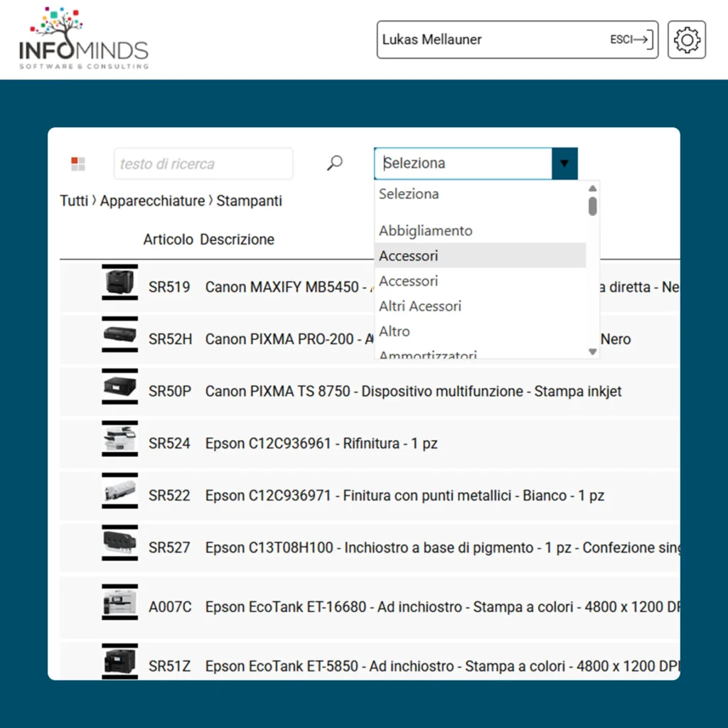Choose Abbigliamento from the dropdown list
This screenshot has width=728, height=728.
click(425, 230)
